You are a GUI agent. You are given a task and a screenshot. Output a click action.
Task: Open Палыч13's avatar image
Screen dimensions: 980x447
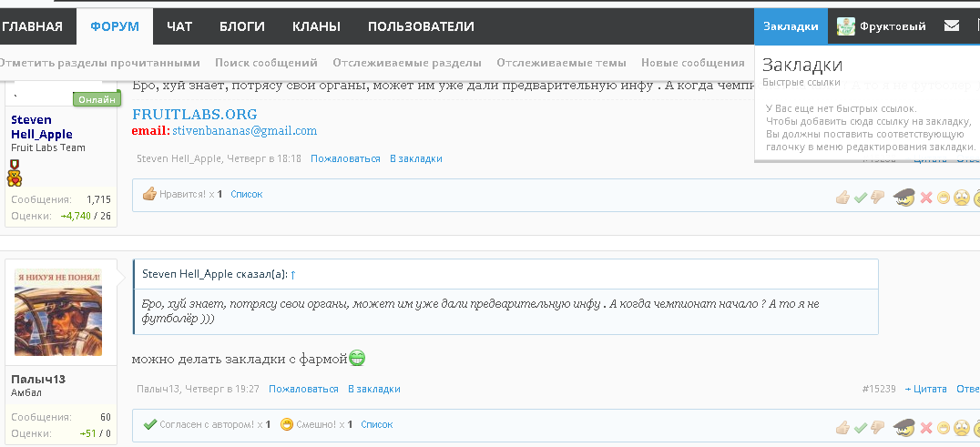click(x=58, y=313)
